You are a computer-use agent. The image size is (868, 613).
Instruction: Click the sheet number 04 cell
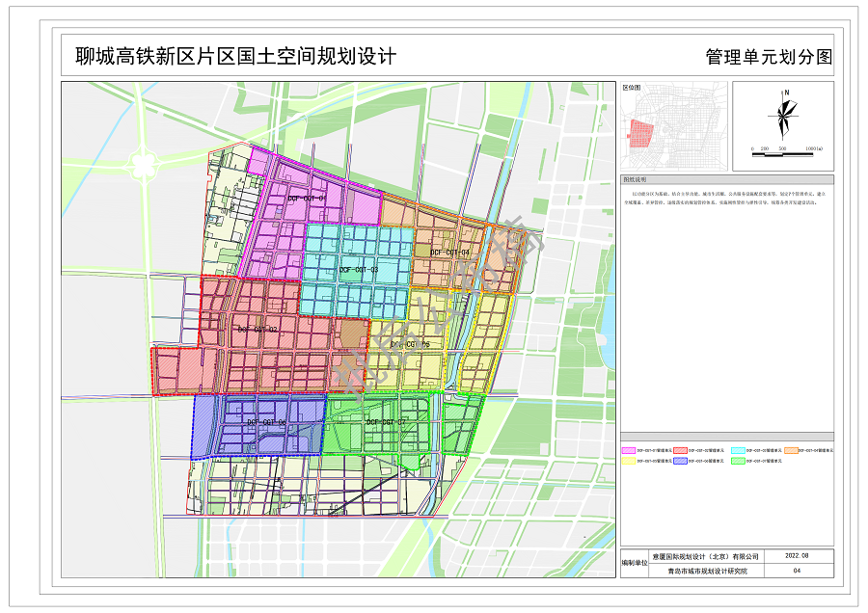pyautogui.click(x=798, y=571)
